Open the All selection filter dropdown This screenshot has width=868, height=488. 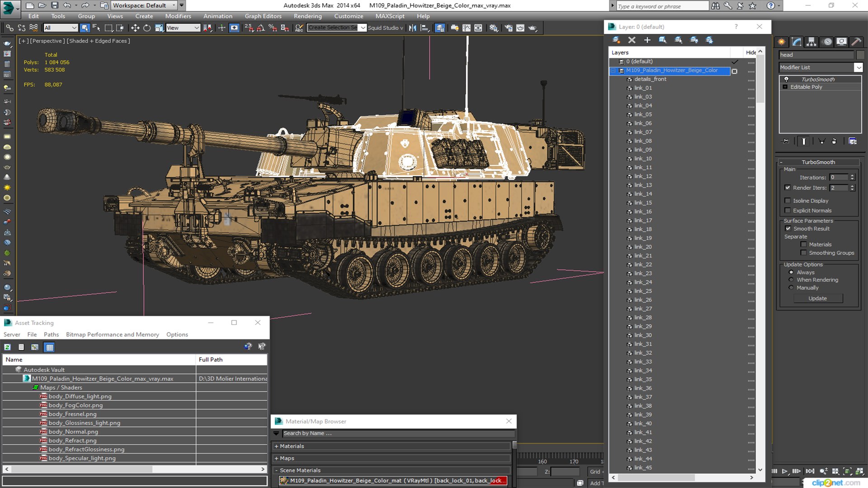(61, 28)
